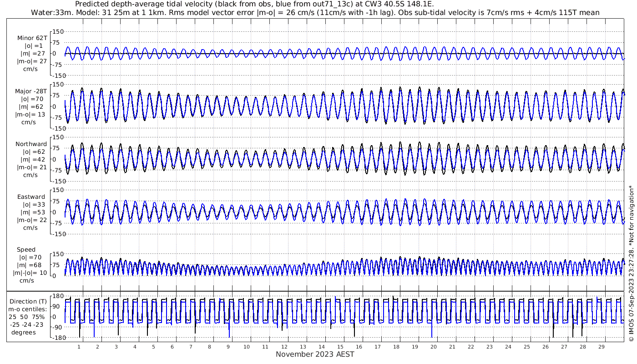Click the 'Eastward' panel label
The height and width of the screenshot is (364, 637).
31,197
